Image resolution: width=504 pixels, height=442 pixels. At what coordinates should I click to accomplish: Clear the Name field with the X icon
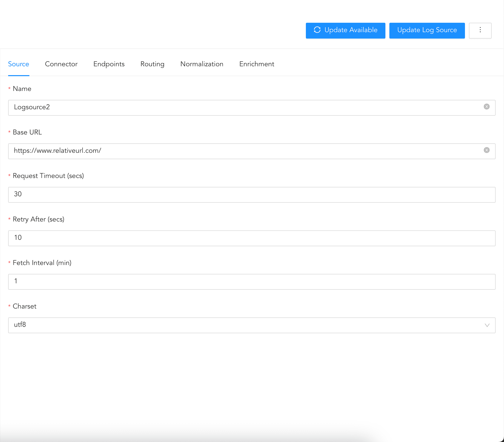(486, 107)
